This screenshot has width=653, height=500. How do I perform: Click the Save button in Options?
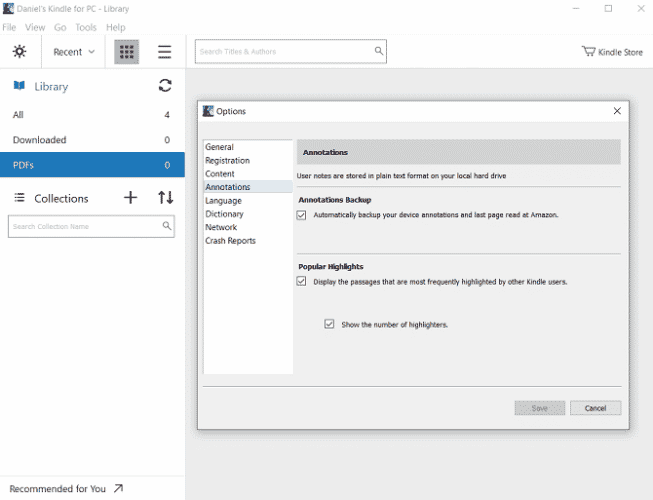point(539,408)
